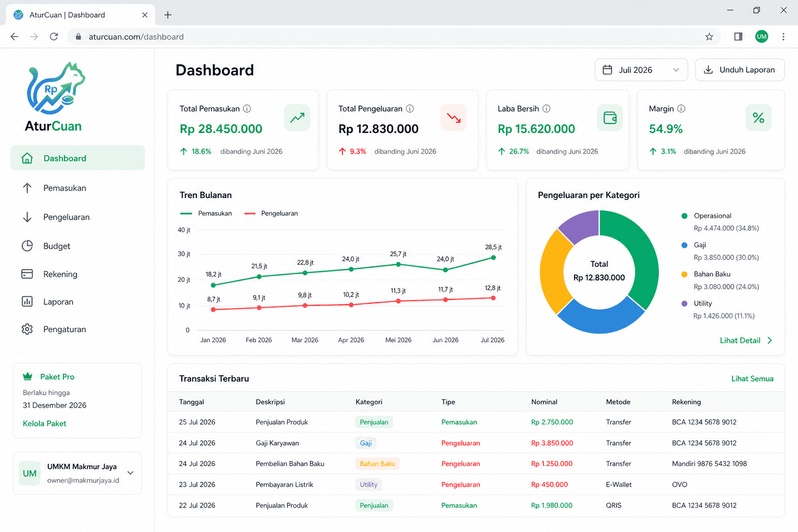Click the Rp 1.980.000 amount
This screenshot has height=532, width=798.
pyautogui.click(x=552, y=505)
